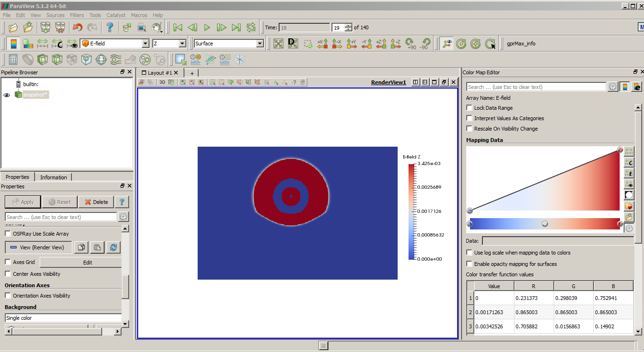Click the Undo icon in toolbar

(78, 27)
